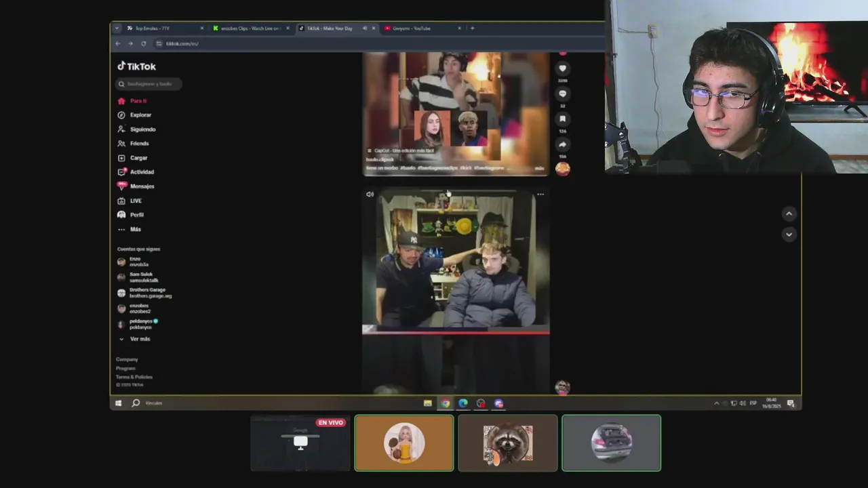Click the Company footer link
868x488 pixels.
pyautogui.click(x=127, y=359)
